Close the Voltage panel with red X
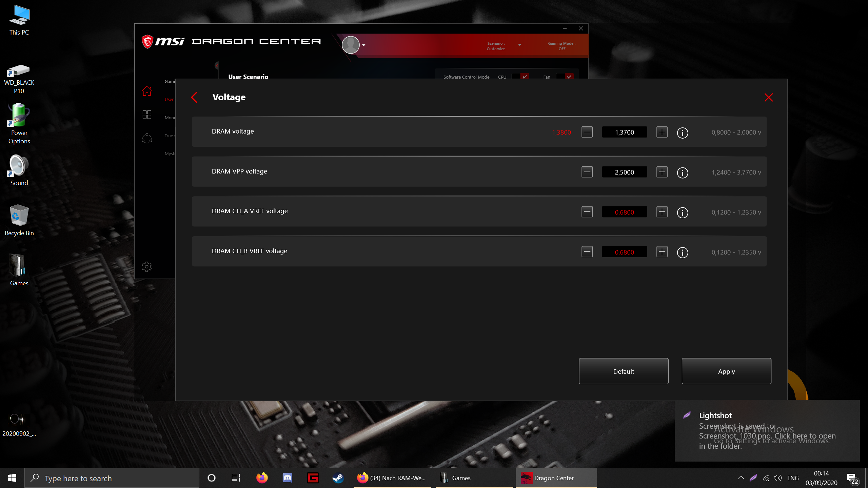 769,98
